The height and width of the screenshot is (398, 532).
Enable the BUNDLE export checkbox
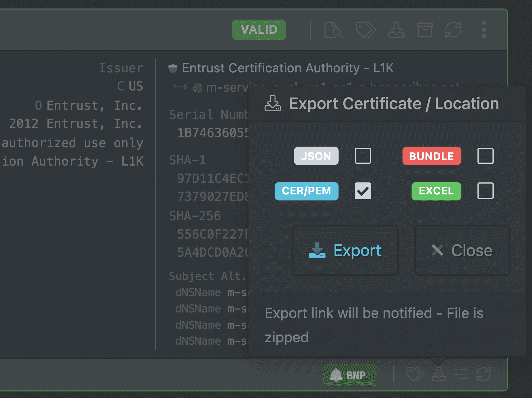point(485,156)
